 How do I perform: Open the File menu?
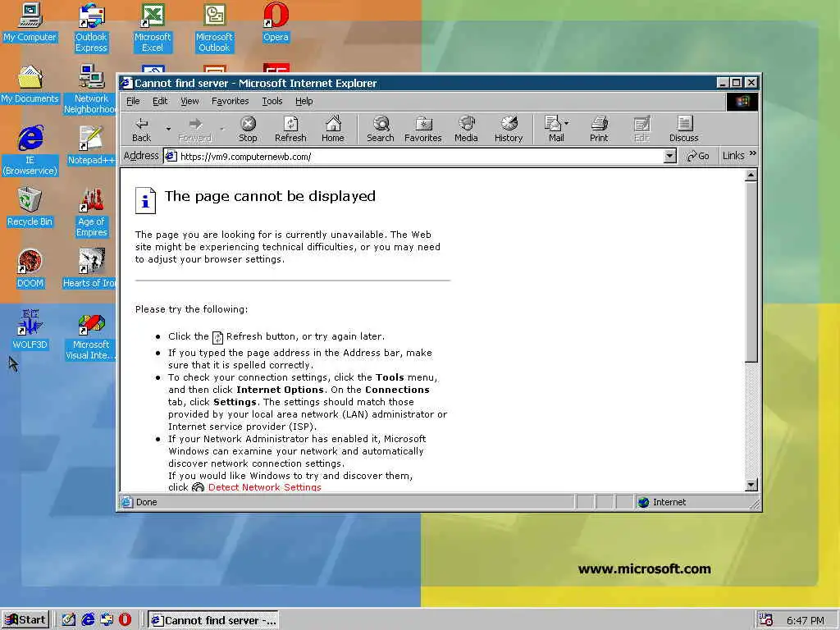[133, 101]
